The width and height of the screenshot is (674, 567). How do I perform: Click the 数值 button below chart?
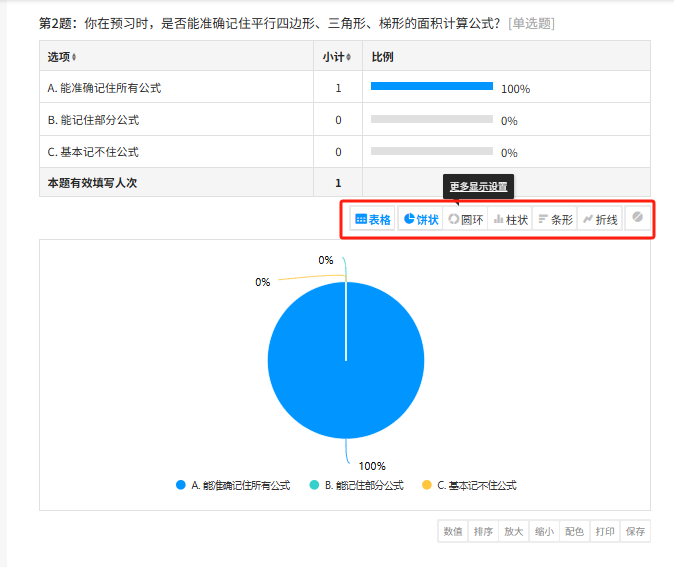[x=453, y=531]
